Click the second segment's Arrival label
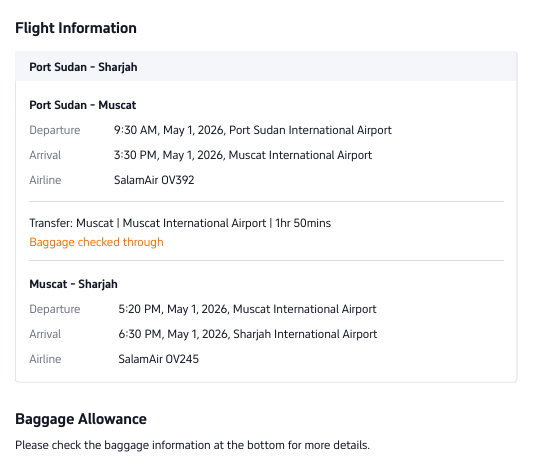Viewport: 548px width, 464px height. click(x=45, y=334)
